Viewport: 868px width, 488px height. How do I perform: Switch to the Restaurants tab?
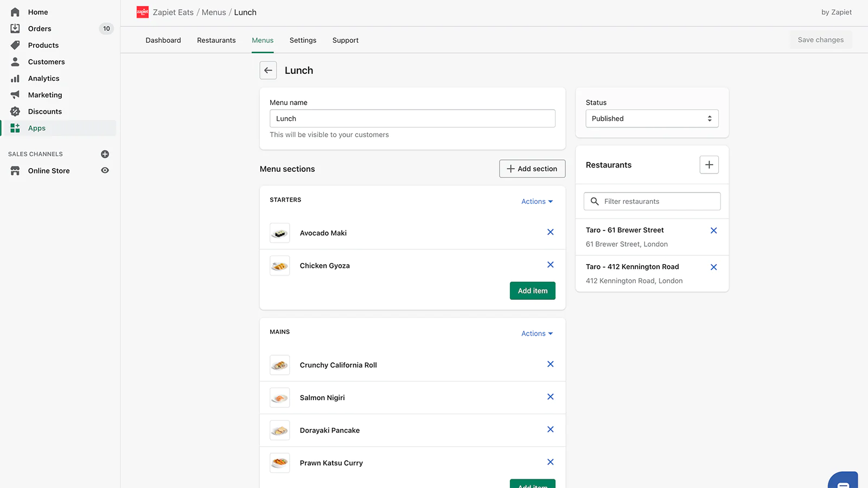216,40
